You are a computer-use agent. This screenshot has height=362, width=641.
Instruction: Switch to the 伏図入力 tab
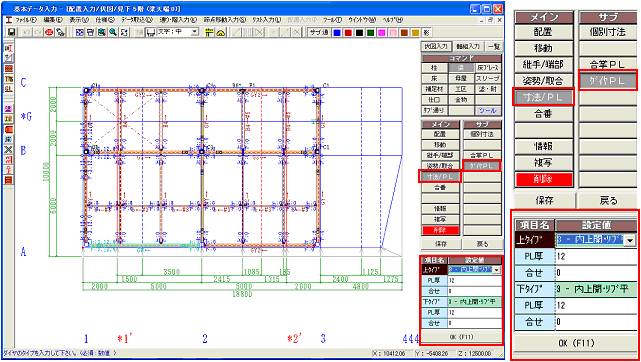tap(436, 46)
